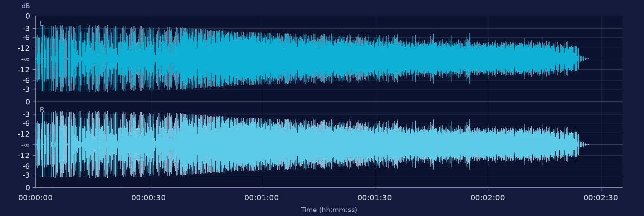Click the 00:00:30 time axis label
This screenshot has width=644, height=216.
(x=148, y=198)
